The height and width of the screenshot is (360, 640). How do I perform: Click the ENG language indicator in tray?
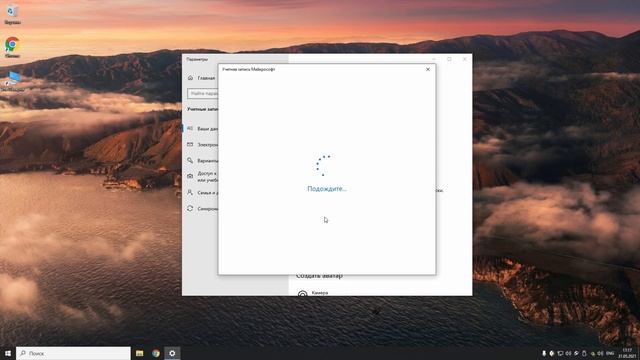point(610,353)
